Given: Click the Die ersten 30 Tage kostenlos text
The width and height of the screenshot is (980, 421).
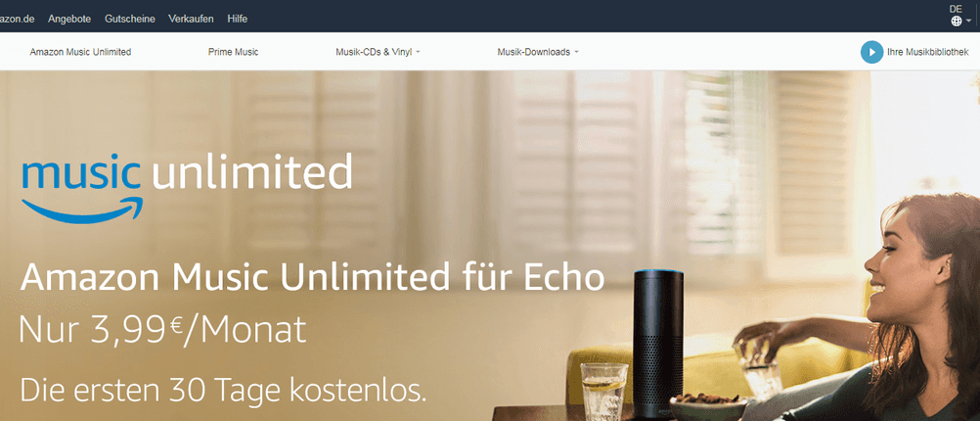Looking at the screenshot, I should pos(223,389).
